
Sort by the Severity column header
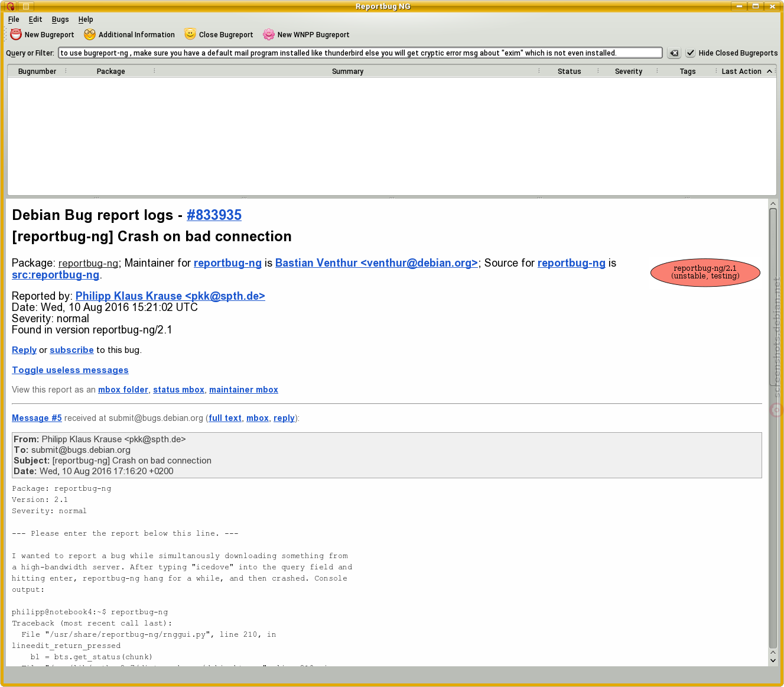(628, 71)
